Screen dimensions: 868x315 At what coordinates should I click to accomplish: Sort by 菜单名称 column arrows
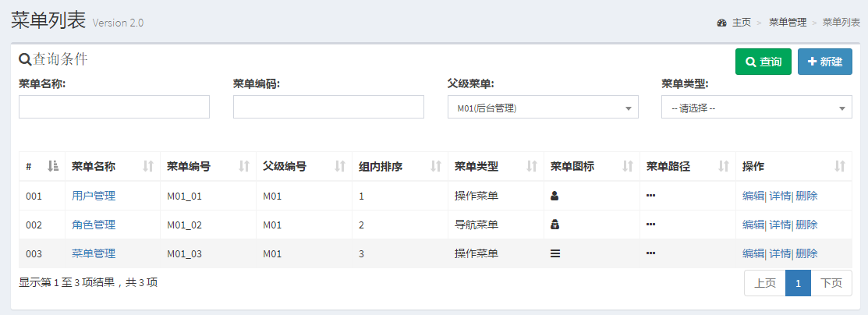click(x=148, y=166)
